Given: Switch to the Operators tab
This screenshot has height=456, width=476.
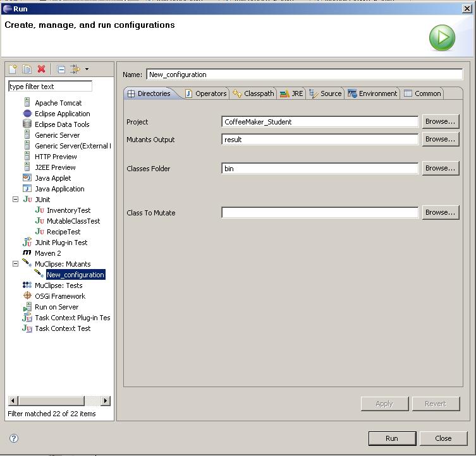Looking at the screenshot, I should [x=206, y=93].
